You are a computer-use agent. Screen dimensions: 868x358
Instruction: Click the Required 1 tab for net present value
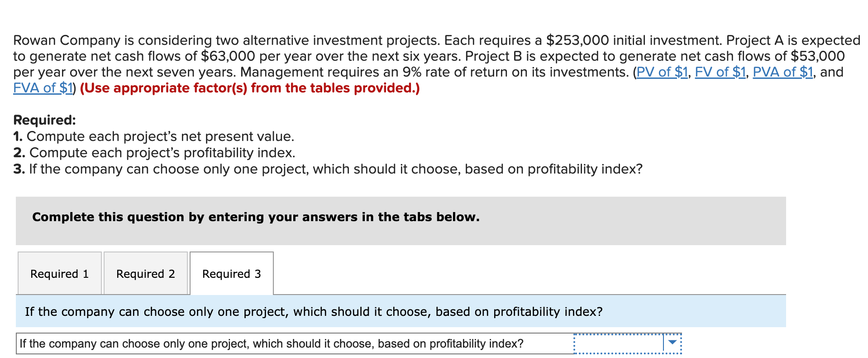[x=59, y=273]
